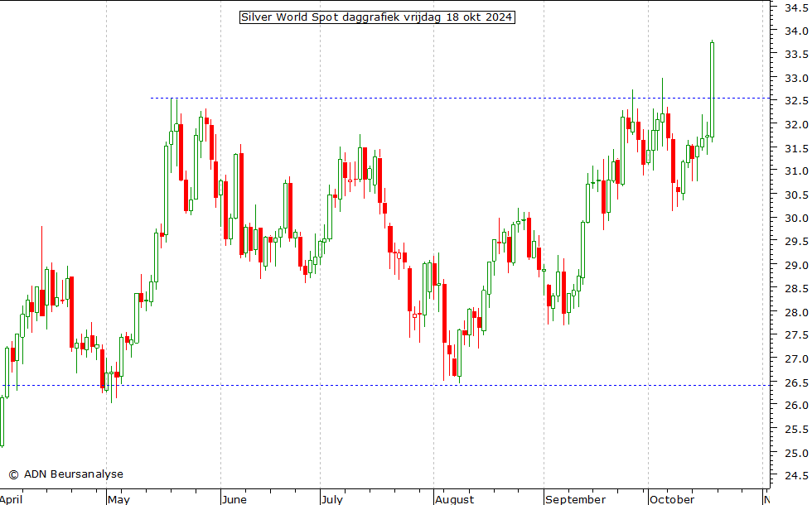
Task: Select the May label on time axis
Action: (x=118, y=499)
